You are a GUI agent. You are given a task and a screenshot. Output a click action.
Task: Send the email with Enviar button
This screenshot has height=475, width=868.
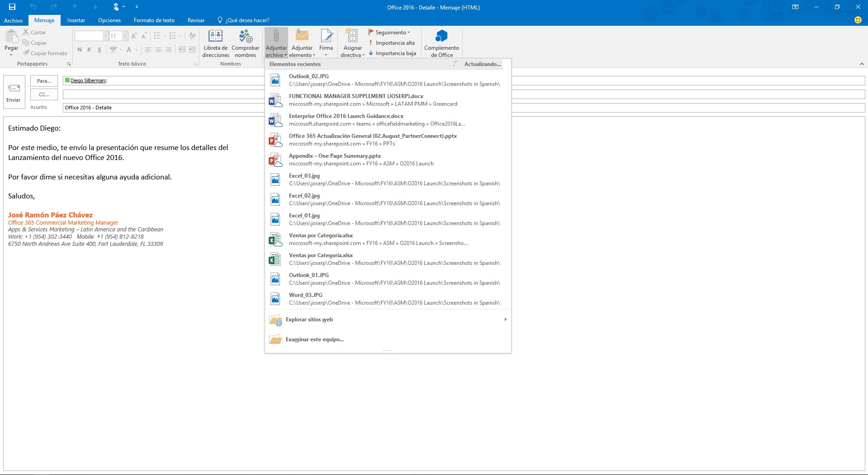[13, 92]
